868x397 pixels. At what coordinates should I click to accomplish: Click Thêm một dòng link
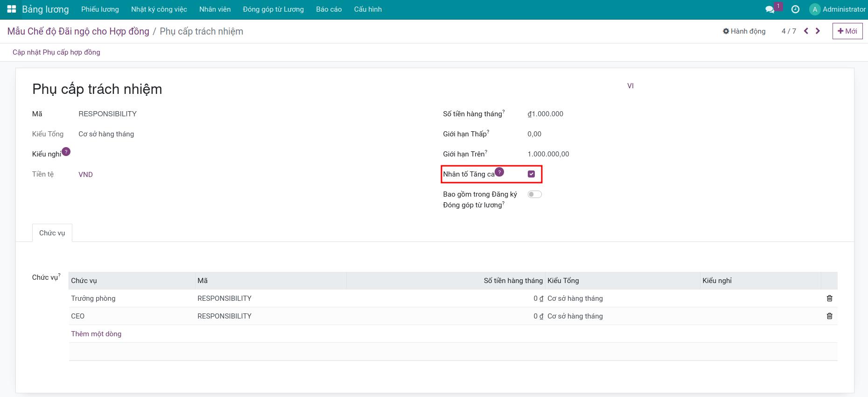pos(96,333)
